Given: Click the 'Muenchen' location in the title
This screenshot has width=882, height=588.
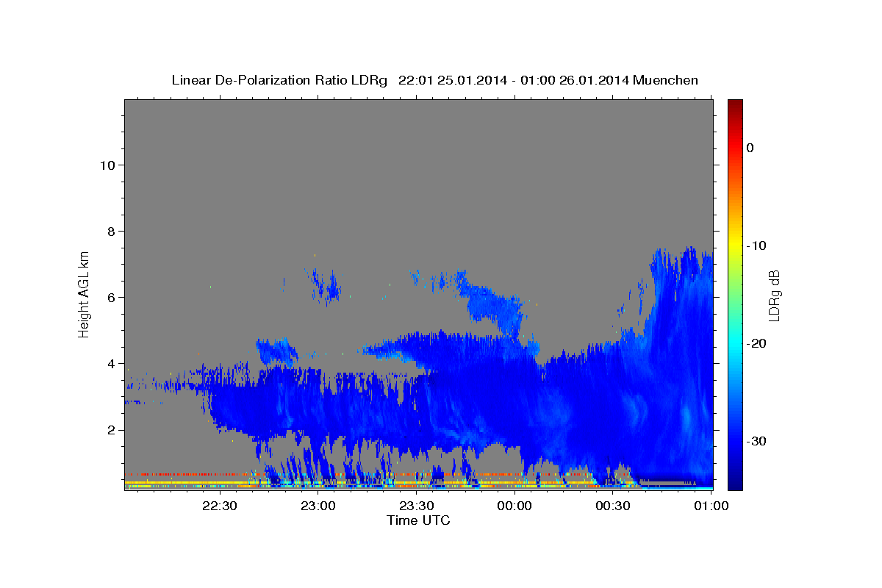Looking at the screenshot, I should pyautogui.click(x=665, y=80).
